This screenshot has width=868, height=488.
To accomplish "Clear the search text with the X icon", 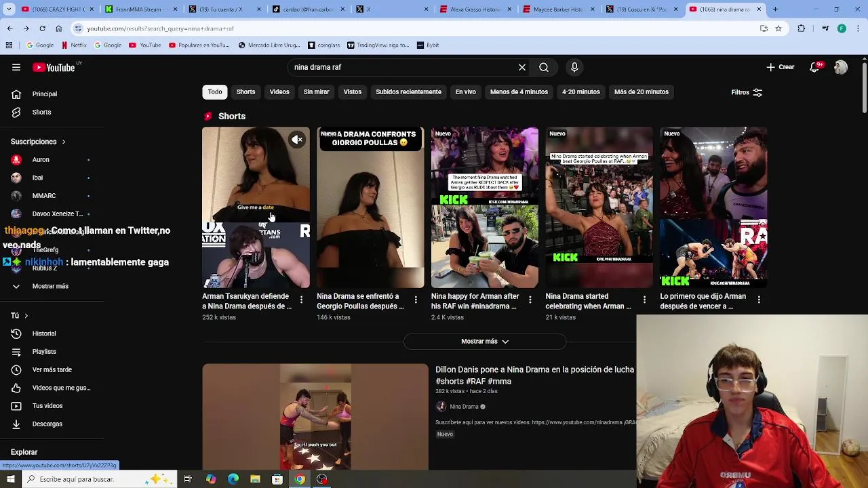I will (522, 67).
